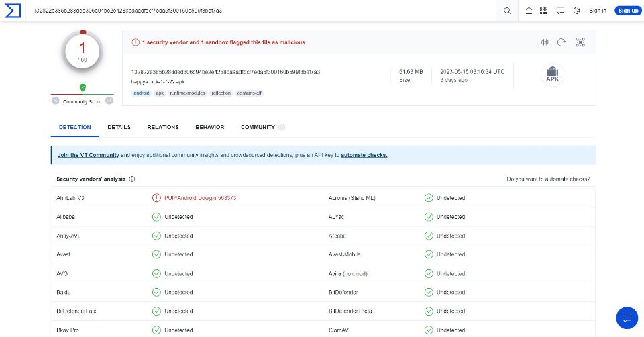This screenshot has height=337, width=644.
Task: Open the automate checks link
Action: (364, 155)
